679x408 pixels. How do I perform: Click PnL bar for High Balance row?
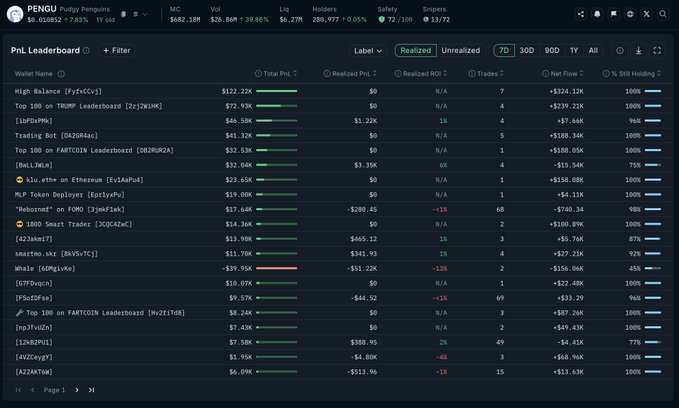[x=277, y=91]
